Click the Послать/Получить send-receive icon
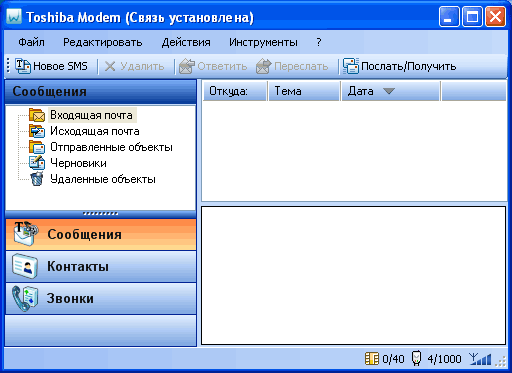The height and width of the screenshot is (373, 512). 351,66
